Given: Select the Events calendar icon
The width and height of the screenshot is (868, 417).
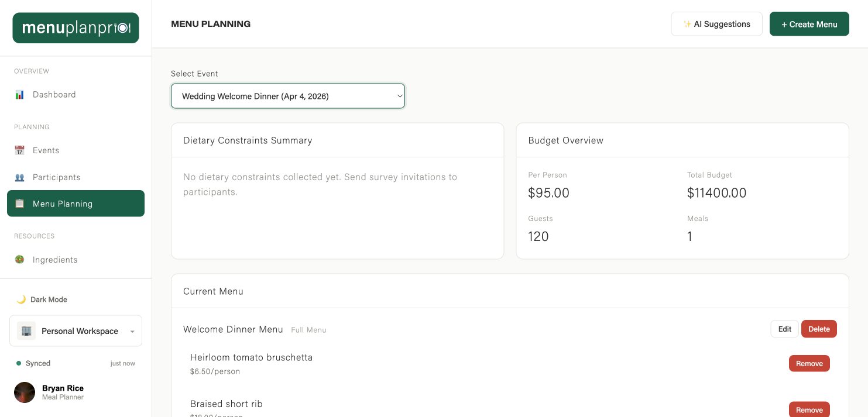Looking at the screenshot, I should tap(19, 150).
